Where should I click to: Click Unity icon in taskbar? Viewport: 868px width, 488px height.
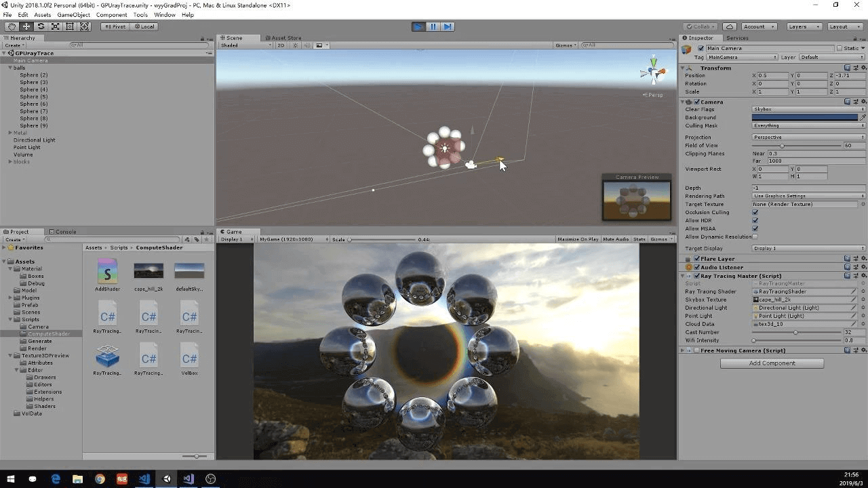[x=167, y=479]
